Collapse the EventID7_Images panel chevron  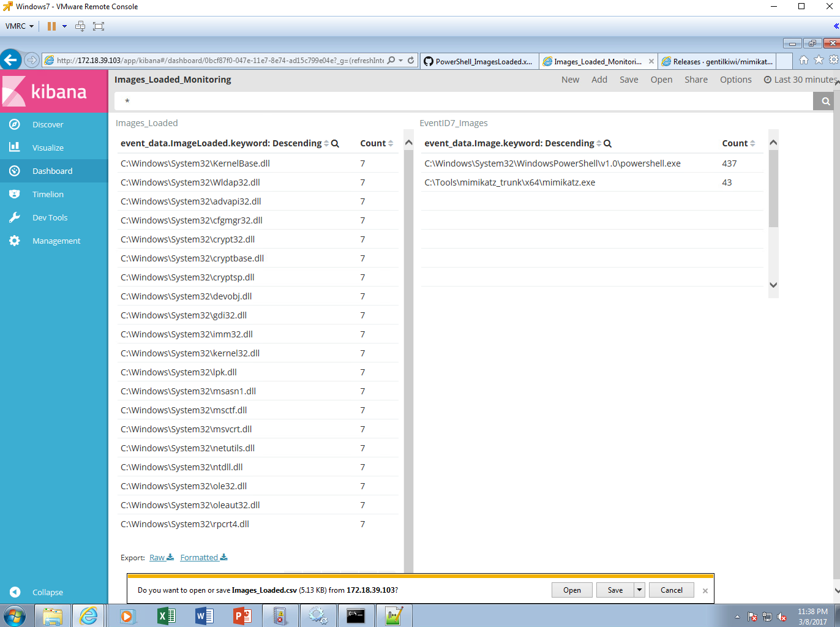773,143
